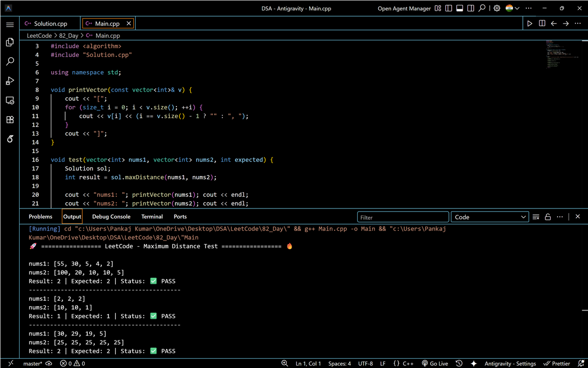Toggle the primary side bar
Image resolution: width=588 pixels, height=368 pixels.
449,8
